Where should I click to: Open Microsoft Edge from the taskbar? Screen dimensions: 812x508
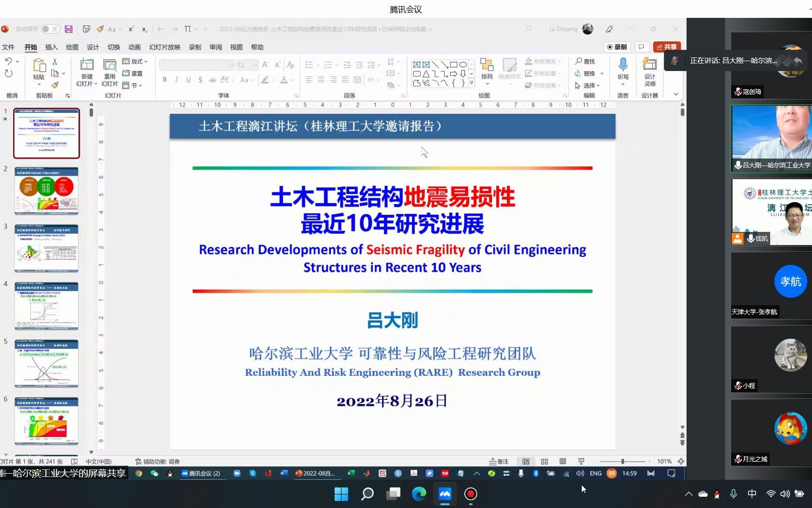click(x=419, y=494)
